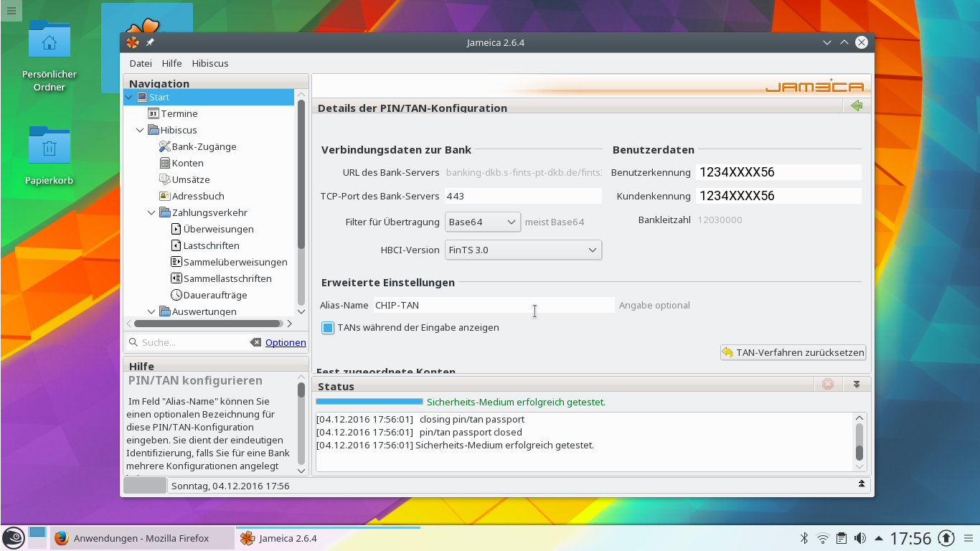The width and height of the screenshot is (980, 551).
Task: Click the pin icon in title bar
Action: pyautogui.click(x=150, y=42)
